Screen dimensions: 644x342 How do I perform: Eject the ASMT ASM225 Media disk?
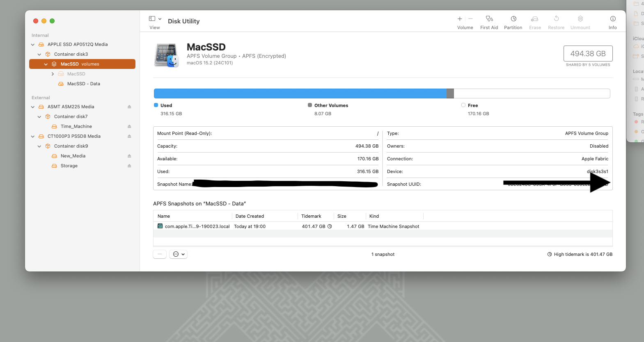point(129,107)
